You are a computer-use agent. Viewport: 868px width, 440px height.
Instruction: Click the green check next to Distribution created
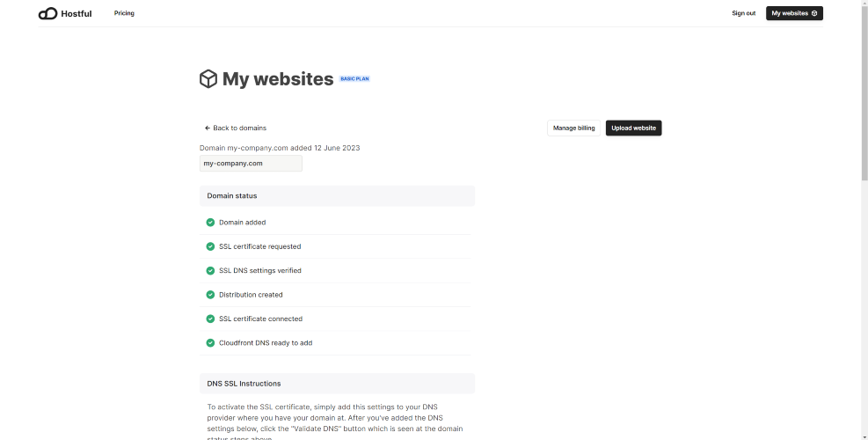(x=210, y=295)
